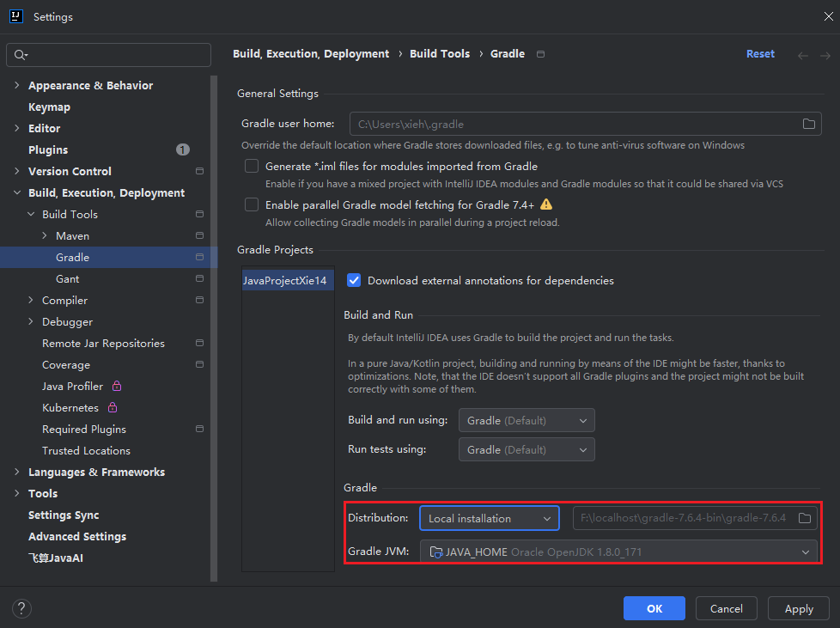
Task: Click the Cancel button
Action: click(727, 608)
